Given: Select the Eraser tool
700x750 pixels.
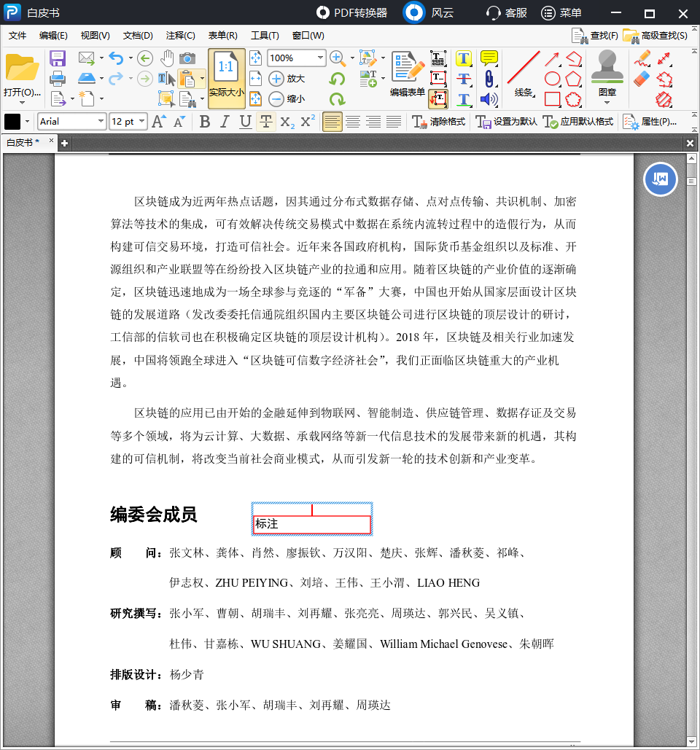Looking at the screenshot, I should (642, 79).
